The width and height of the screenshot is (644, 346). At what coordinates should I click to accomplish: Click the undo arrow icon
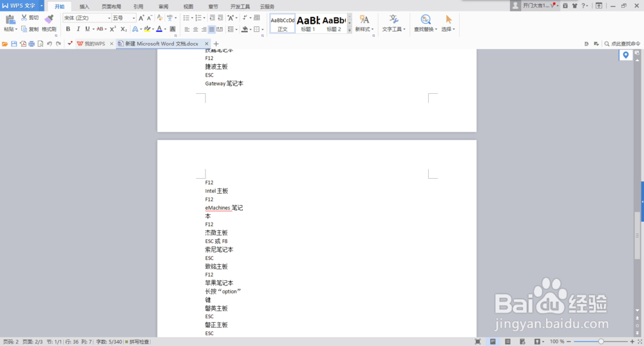[50, 44]
